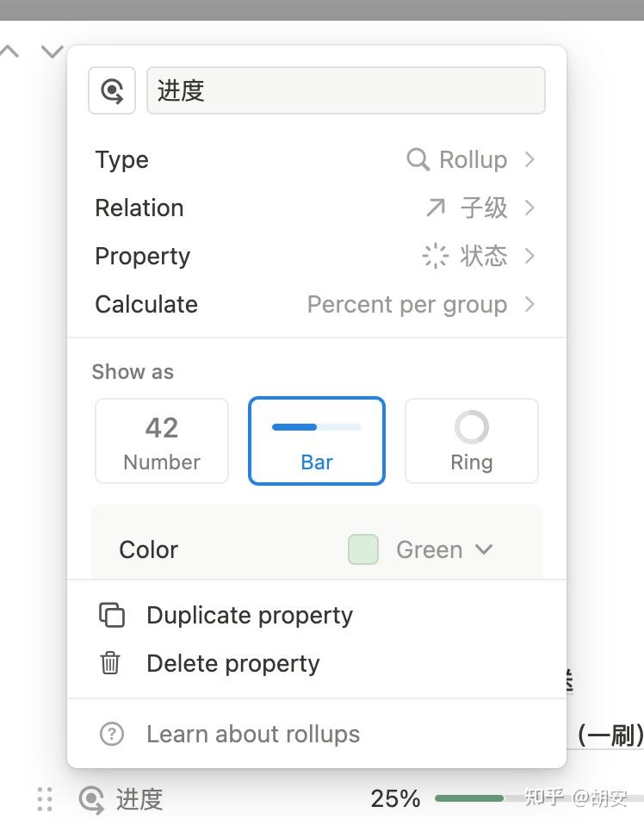This screenshot has width=644, height=825.
Task: Open the Type Rollup selector
Action: [471, 159]
